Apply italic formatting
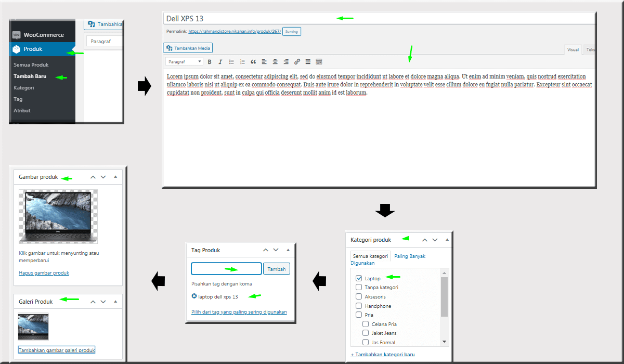This screenshot has height=364, width=624. point(220,61)
